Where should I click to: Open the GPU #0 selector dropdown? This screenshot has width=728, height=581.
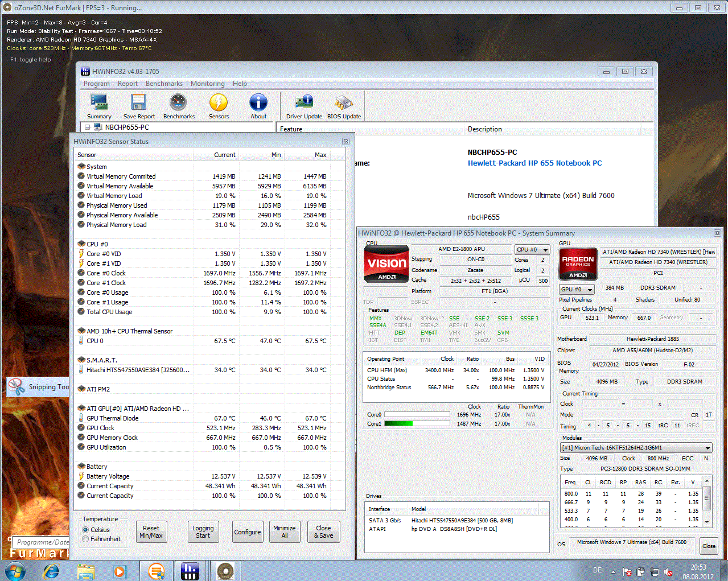click(577, 289)
